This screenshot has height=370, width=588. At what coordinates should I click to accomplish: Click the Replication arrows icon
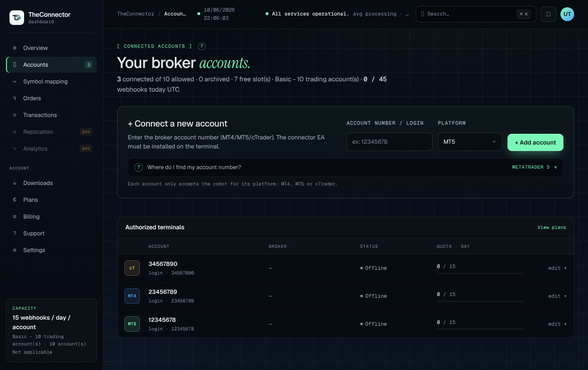(x=15, y=132)
